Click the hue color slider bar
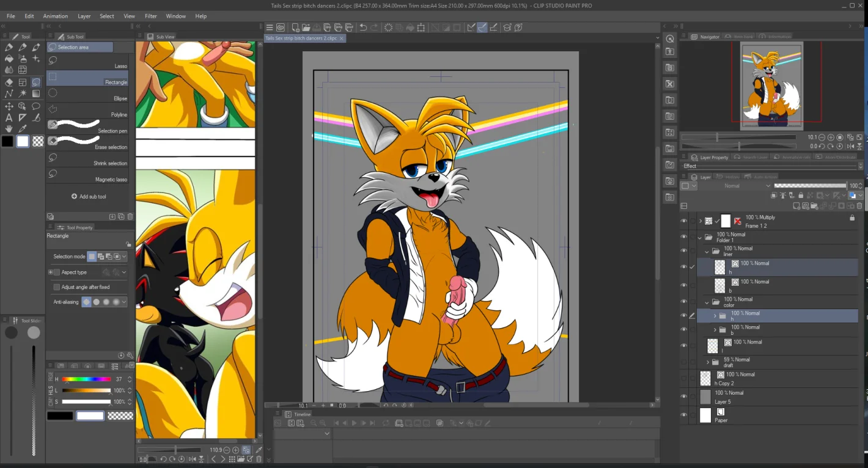This screenshot has height=468, width=868. [x=86, y=379]
